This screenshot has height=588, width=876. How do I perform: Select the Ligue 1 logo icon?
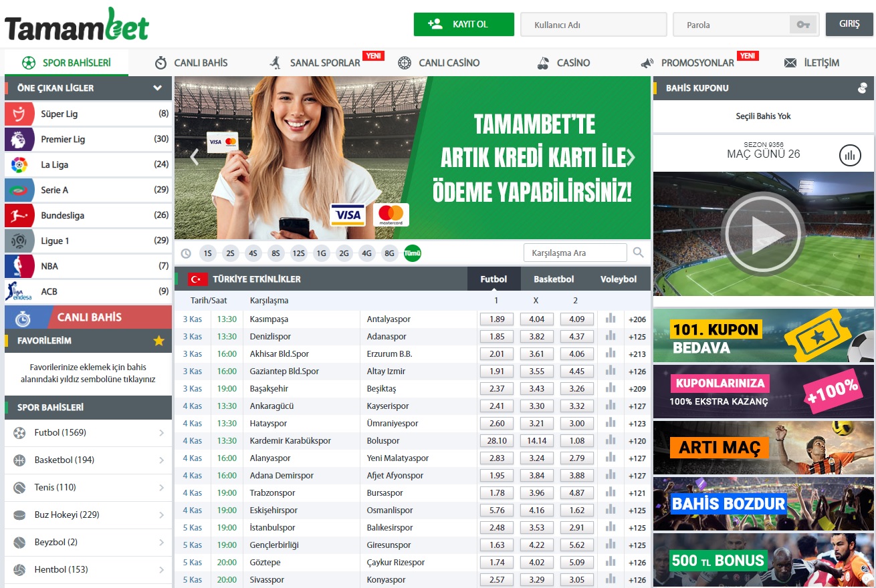click(19, 241)
